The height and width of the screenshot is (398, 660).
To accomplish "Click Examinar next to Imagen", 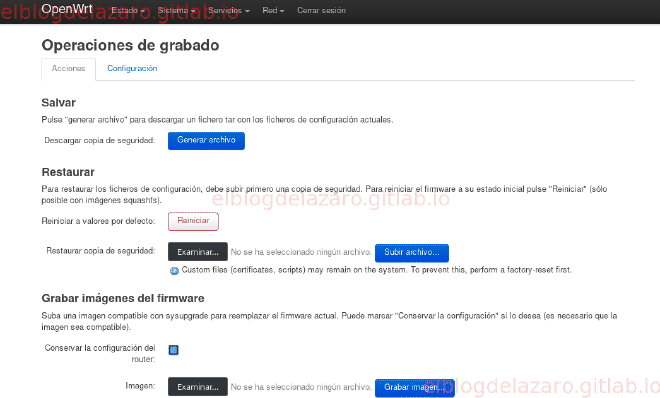I will pos(198,387).
